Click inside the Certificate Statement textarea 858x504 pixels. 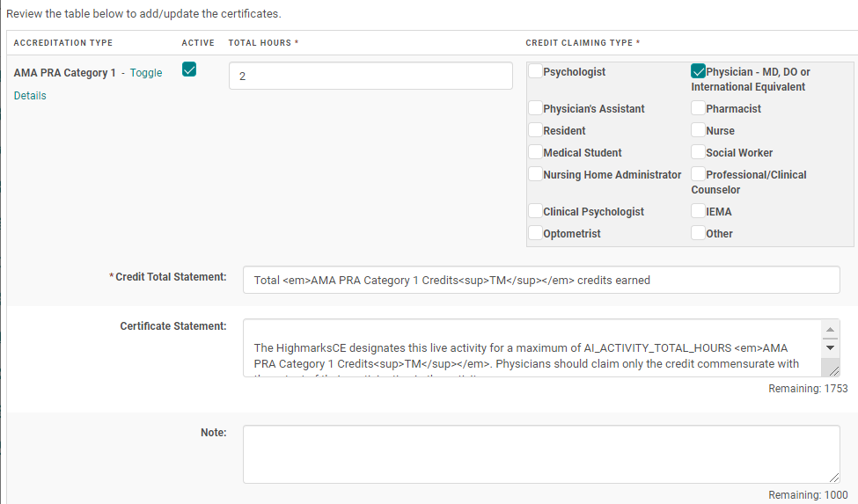pyautogui.click(x=532, y=348)
